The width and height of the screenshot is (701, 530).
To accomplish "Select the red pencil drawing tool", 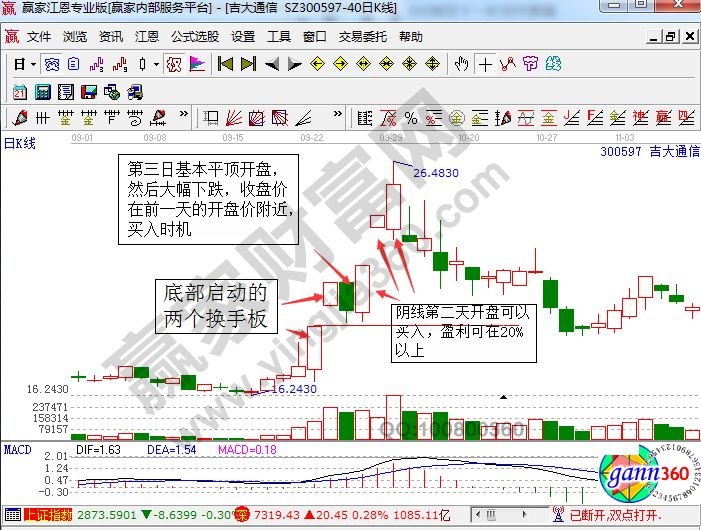I will [x=20, y=118].
